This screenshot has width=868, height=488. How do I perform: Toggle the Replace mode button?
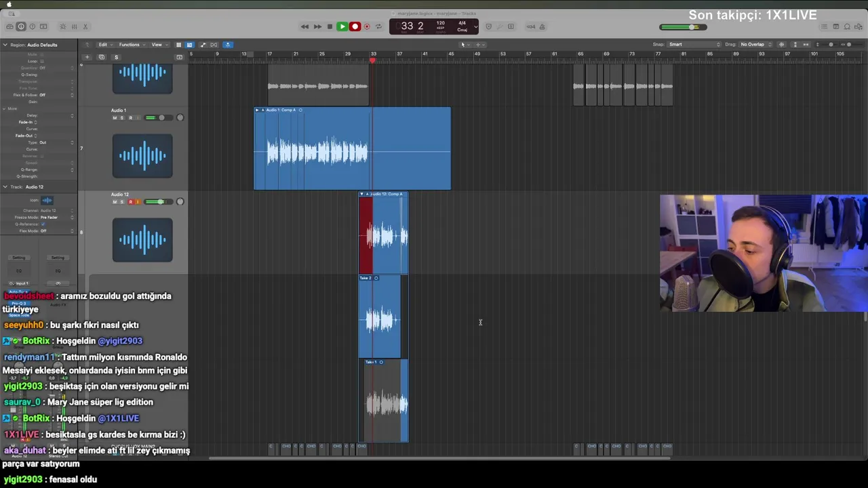tap(488, 26)
